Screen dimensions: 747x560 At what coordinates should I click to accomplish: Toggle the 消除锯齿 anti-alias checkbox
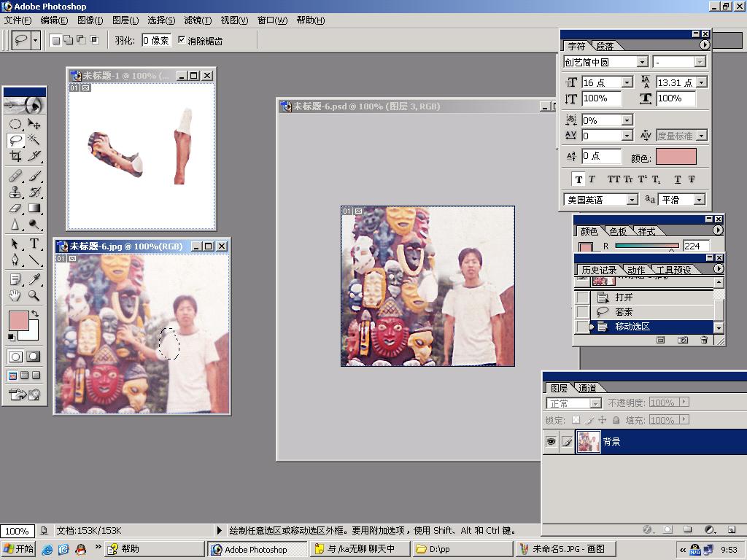(x=182, y=41)
